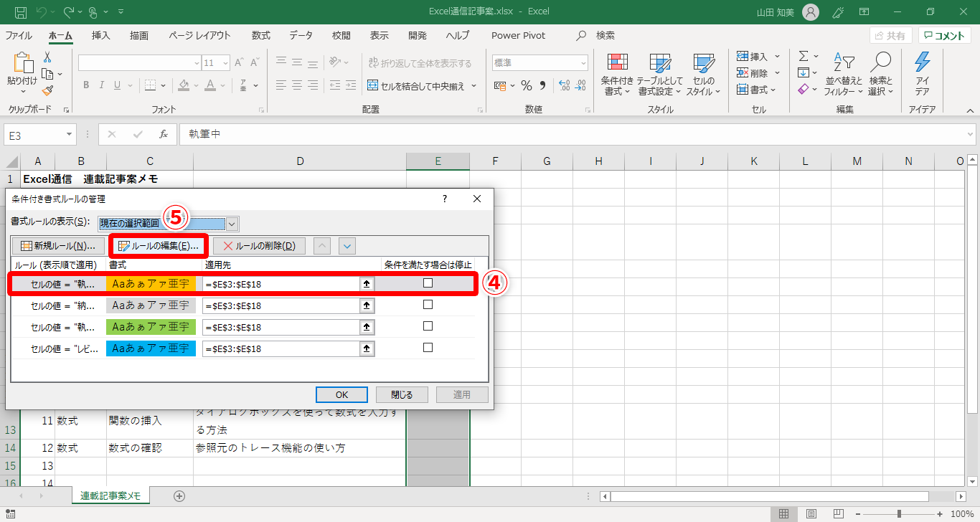Open the Merge & Center (セルを結合して中央揃え) dropdown arrow
Image resolution: width=980 pixels, height=522 pixels.
[474, 86]
